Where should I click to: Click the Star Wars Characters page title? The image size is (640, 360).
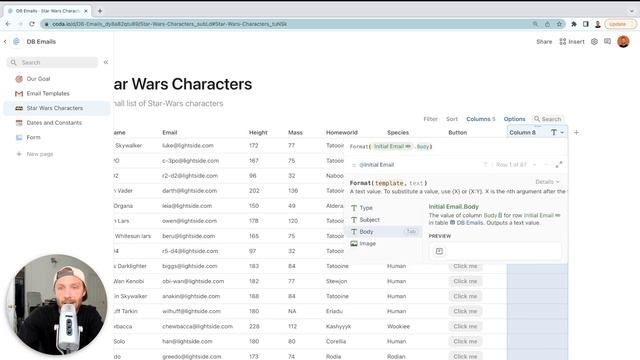[183, 84]
